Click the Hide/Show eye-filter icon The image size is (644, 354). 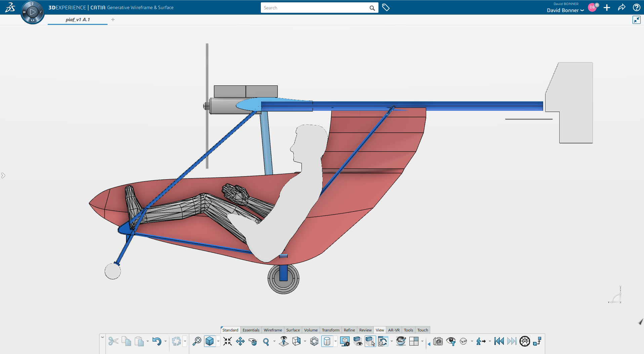(x=451, y=342)
